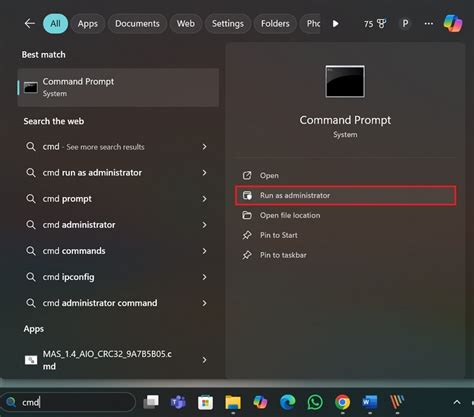Open the P account profile button
Screen dimensions: 474x417
(405, 24)
